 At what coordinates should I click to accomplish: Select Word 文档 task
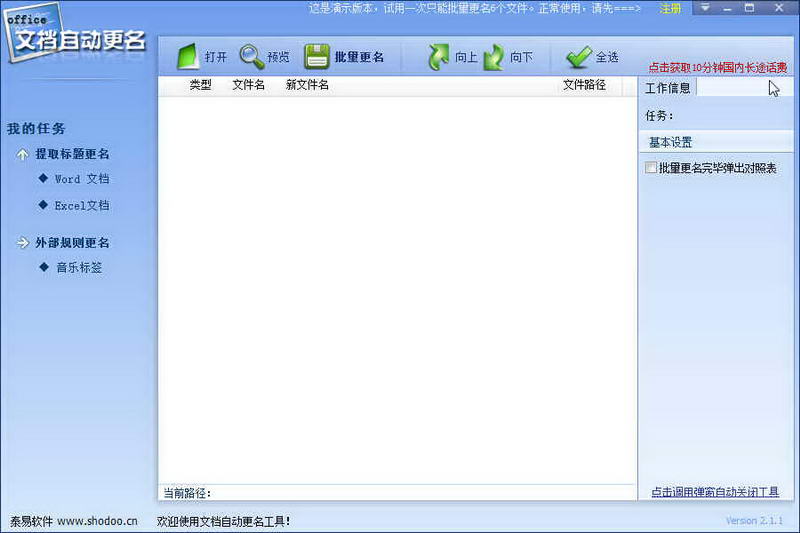click(x=82, y=179)
